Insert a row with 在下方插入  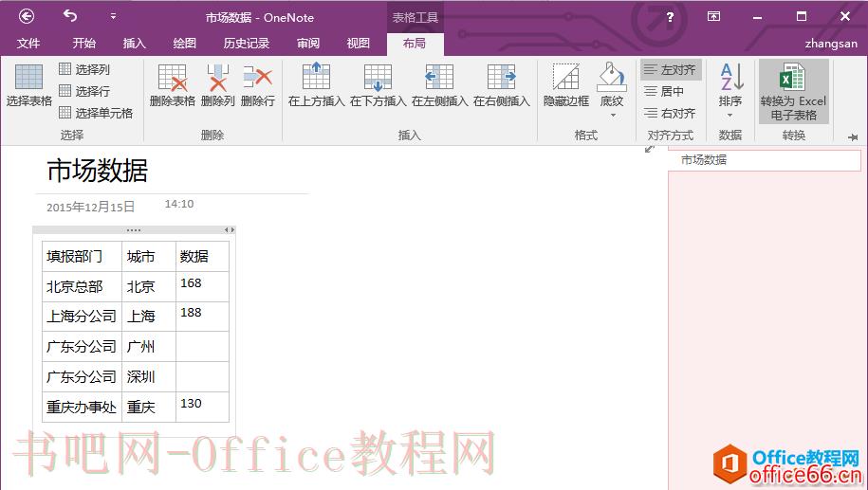[379, 85]
